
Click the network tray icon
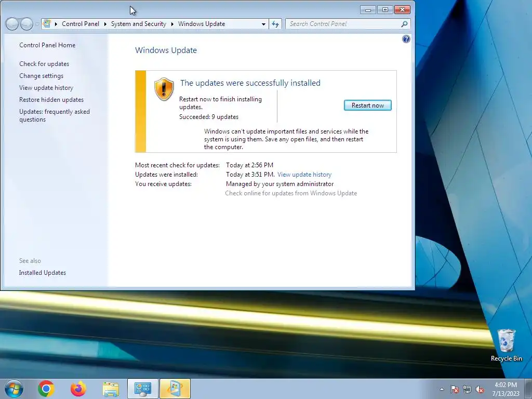click(x=467, y=389)
